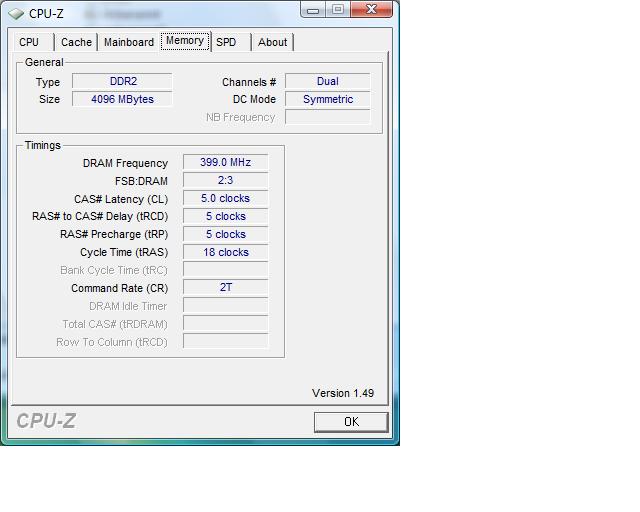Image resolution: width=640 pixels, height=512 pixels.
Task: Click the empty Total CAS# (tRDRAM) field
Action: [x=226, y=323]
